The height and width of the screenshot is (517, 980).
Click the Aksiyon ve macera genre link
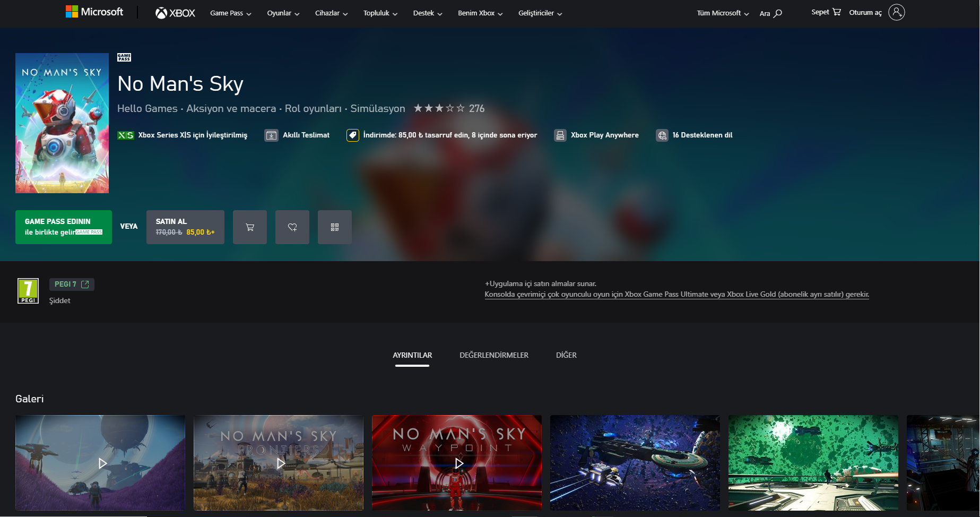click(x=231, y=108)
